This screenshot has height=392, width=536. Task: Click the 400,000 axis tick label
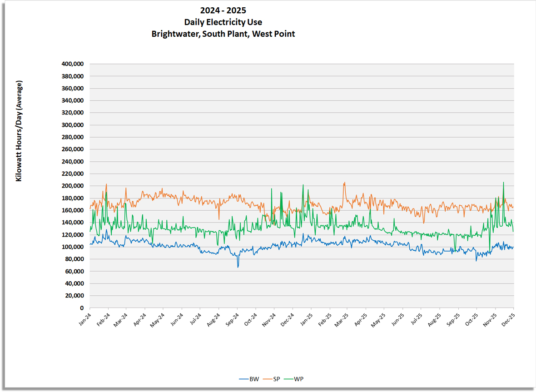pyautogui.click(x=74, y=64)
